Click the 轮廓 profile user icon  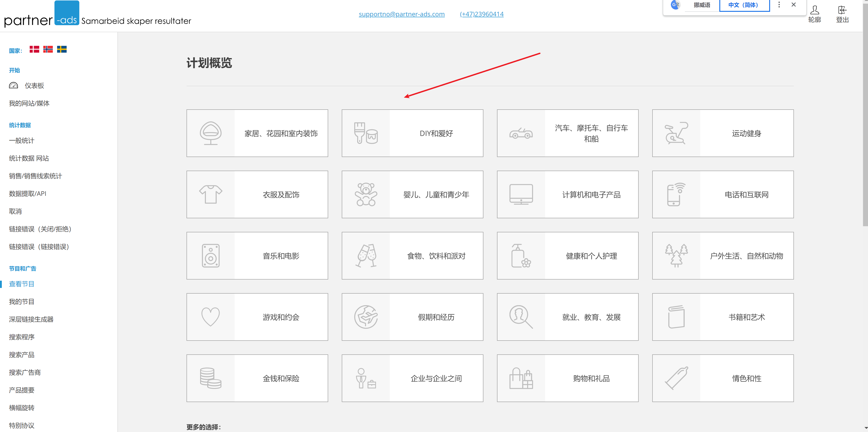pyautogui.click(x=815, y=10)
